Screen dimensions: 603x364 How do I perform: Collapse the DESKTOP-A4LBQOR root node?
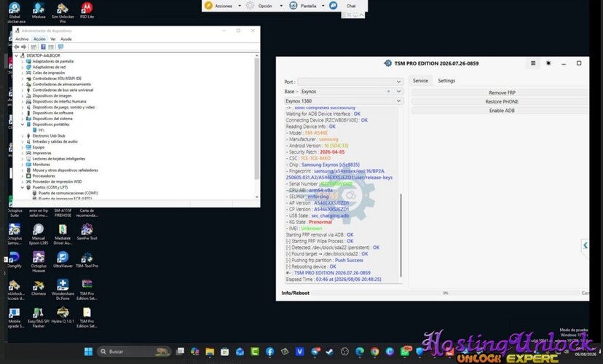pos(17,56)
